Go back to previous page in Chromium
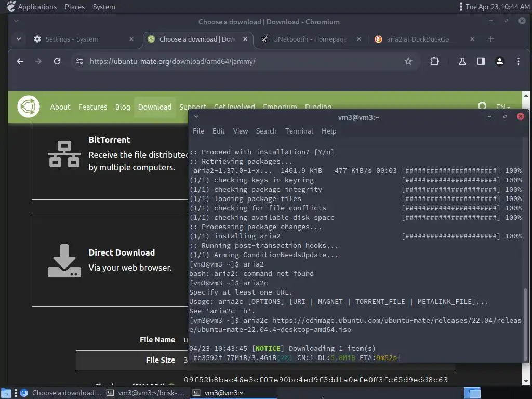The width and height of the screenshot is (532, 399). [20, 61]
